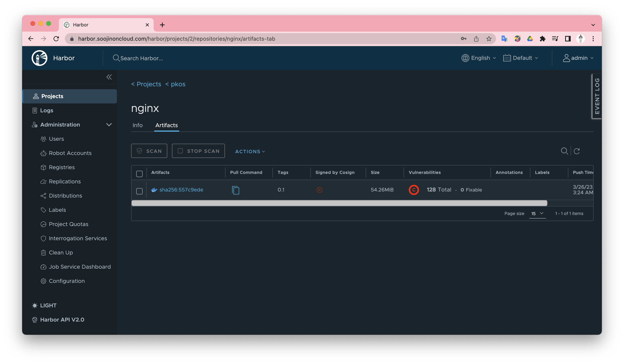Open the sha256:557c9ede artifact link
Screen dimensions: 624x364
181,190
